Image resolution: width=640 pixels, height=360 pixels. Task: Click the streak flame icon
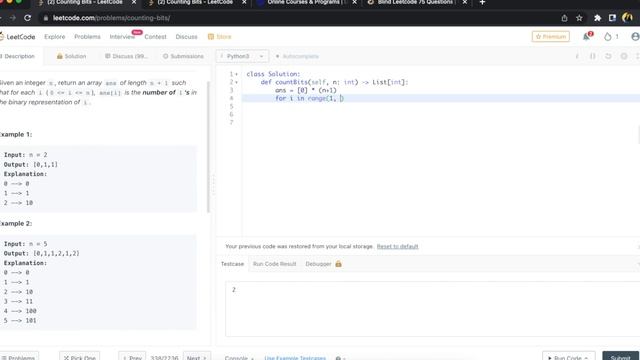click(608, 37)
